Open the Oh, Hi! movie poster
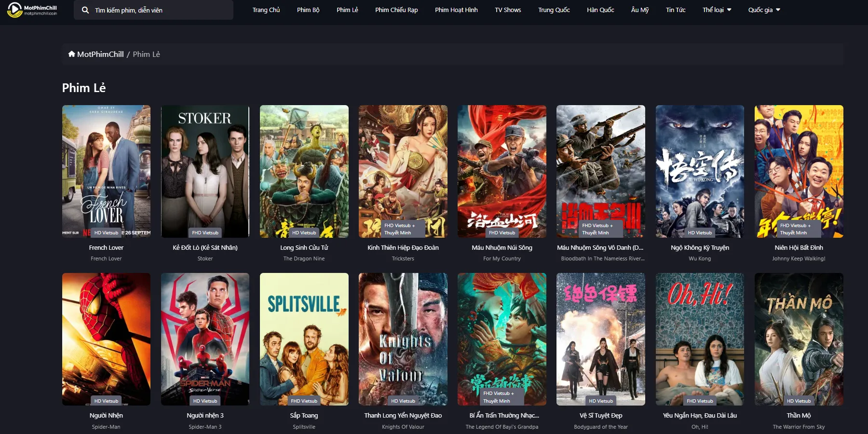868x434 pixels. pyautogui.click(x=700, y=339)
